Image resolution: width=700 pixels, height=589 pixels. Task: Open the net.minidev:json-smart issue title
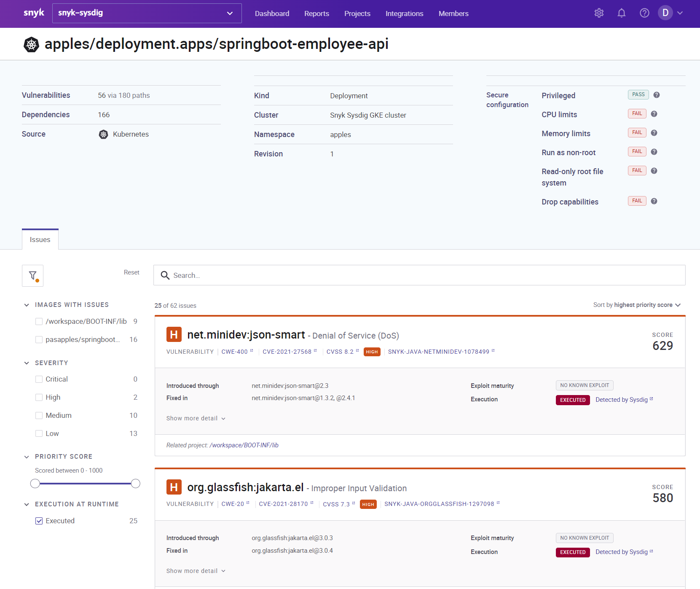[x=246, y=335]
